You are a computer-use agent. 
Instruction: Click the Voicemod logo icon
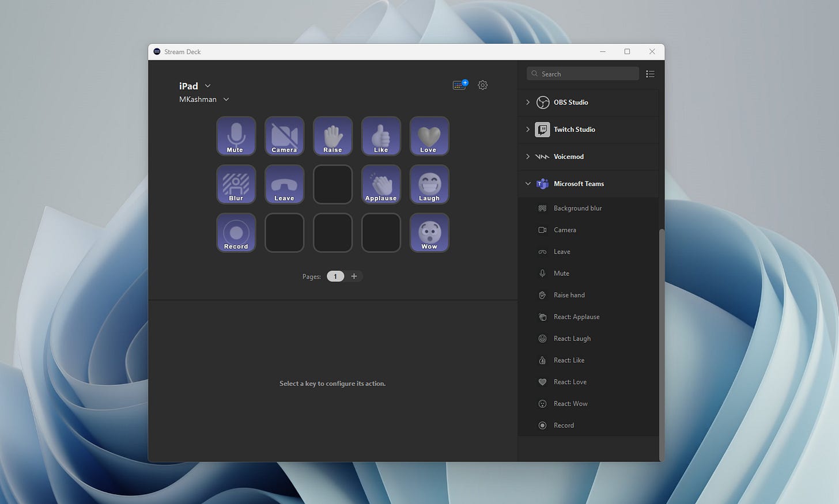[x=542, y=157]
